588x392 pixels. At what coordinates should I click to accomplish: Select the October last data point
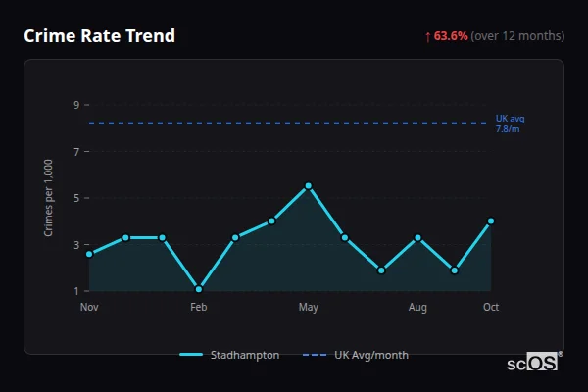tap(491, 221)
